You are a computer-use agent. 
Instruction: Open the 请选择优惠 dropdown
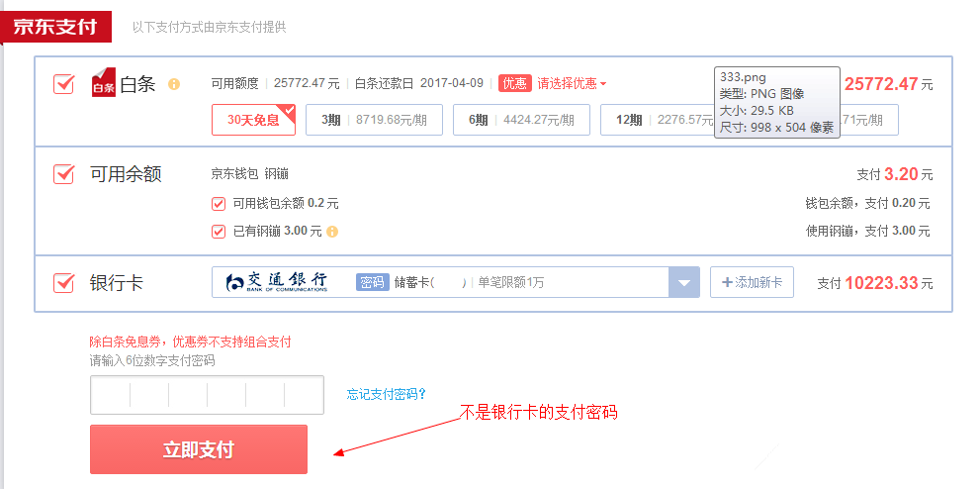572,83
